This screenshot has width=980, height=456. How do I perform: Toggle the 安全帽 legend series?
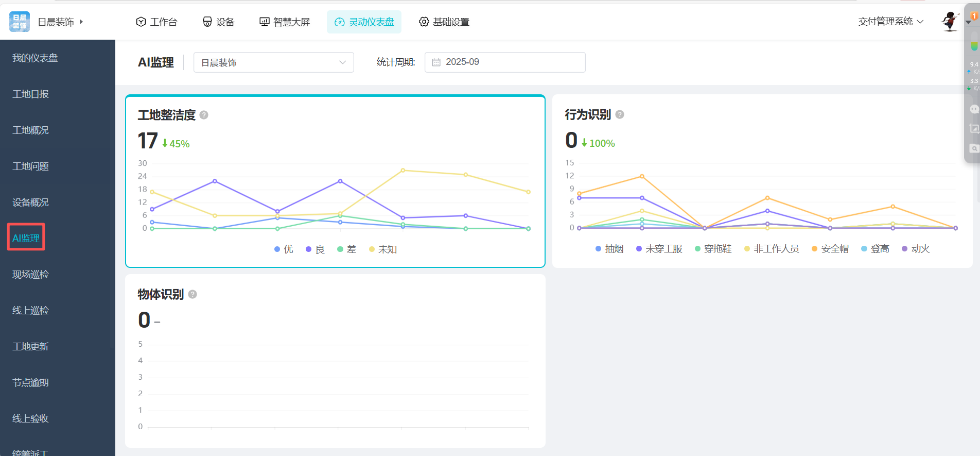pos(830,249)
